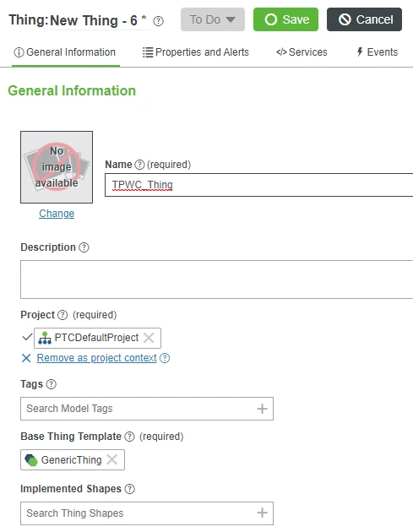Image resolution: width=413 pixels, height=532 pixels.
Task: Add tag with Search Model Tags plus
Action: click(x=262, y=409)
